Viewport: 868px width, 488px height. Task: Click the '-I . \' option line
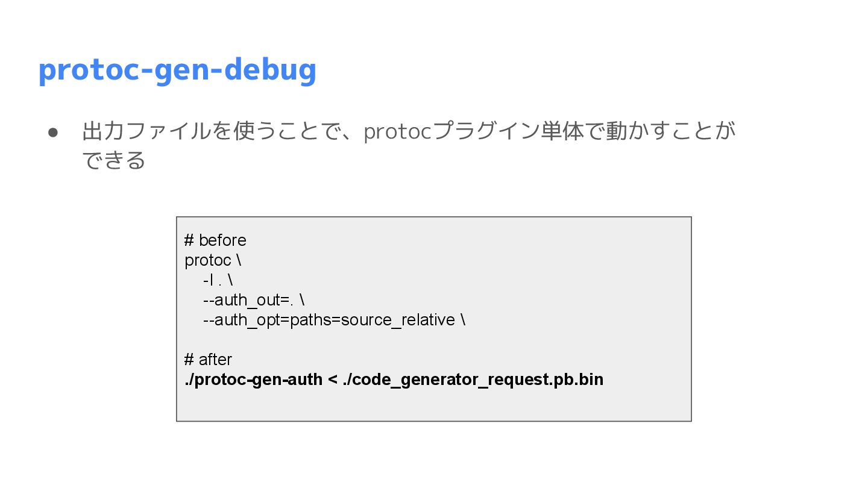click(218, 280)
